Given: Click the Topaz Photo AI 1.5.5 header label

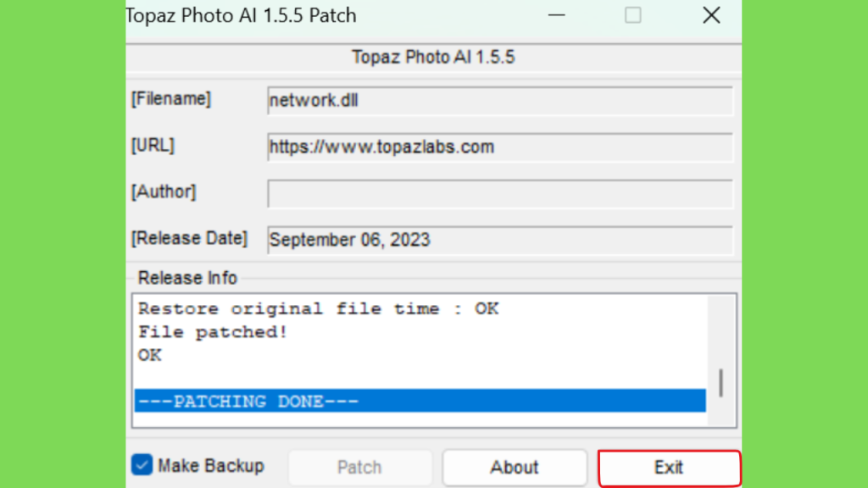Looking at the screenshot, I should click(433, 57).
